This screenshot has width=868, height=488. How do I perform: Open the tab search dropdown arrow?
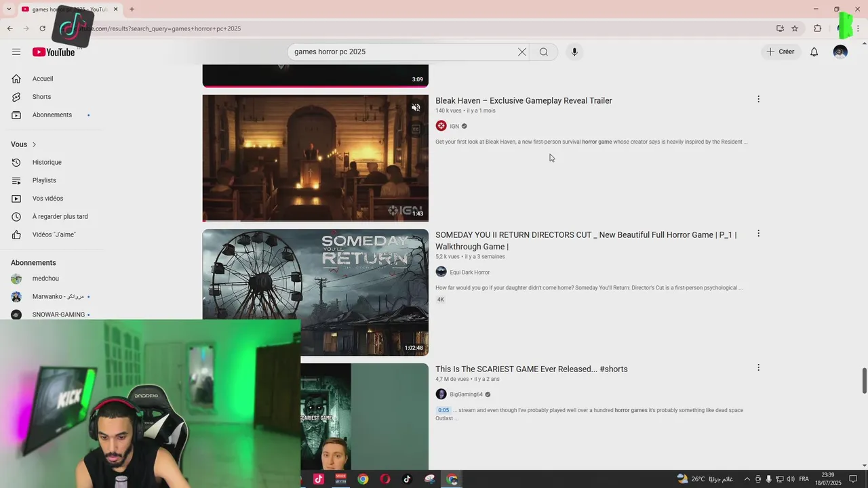coord(8,9)
